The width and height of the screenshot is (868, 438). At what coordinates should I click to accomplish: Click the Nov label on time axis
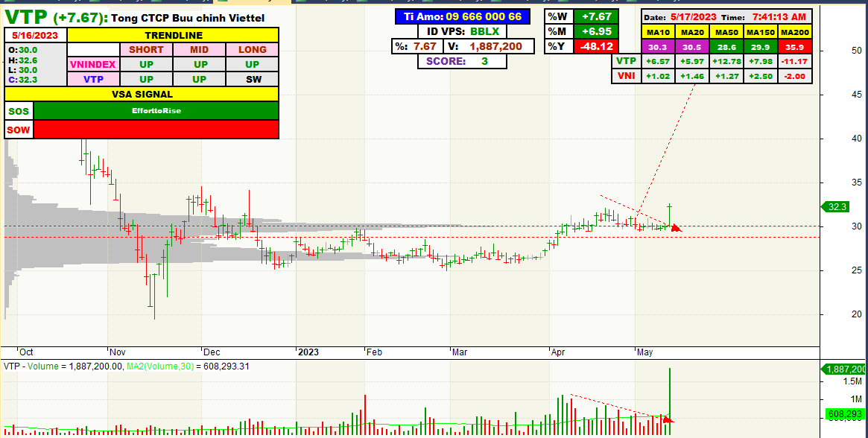coord(118,352)
